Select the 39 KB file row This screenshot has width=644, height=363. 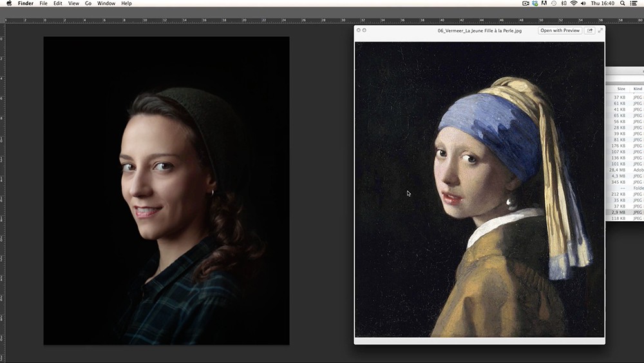click(x=625, y=133)
